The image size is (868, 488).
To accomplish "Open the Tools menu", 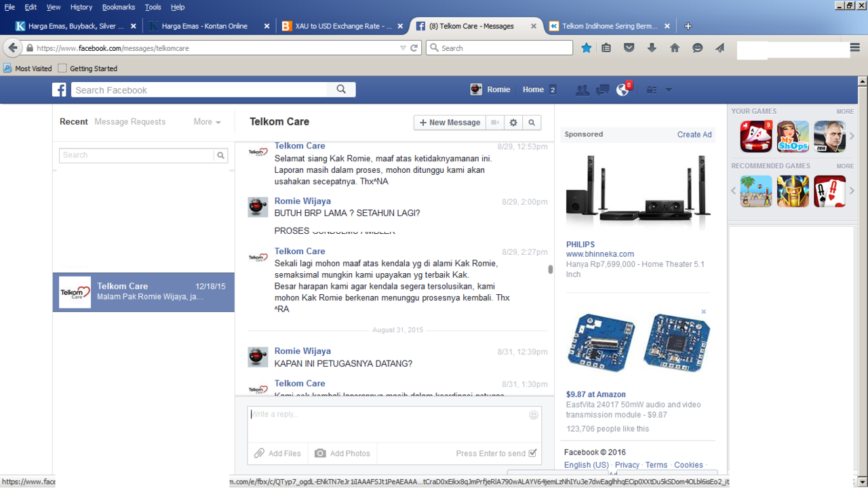I will pyautogui.click(x=153, y=7).
